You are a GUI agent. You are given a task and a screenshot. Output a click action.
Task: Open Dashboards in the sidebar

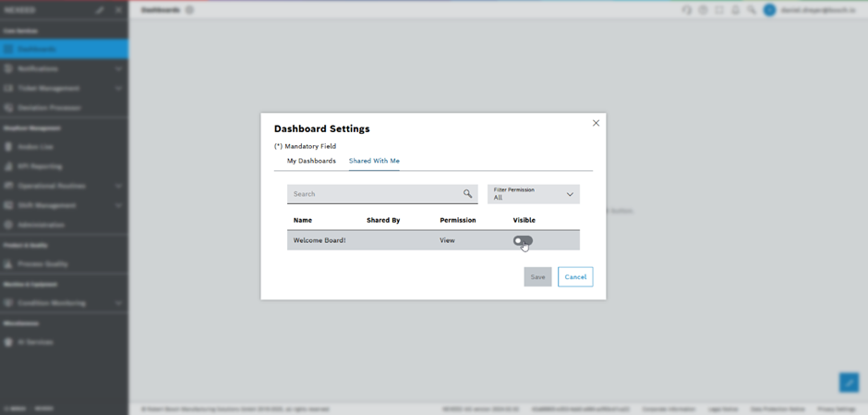(x=65, y=49)
